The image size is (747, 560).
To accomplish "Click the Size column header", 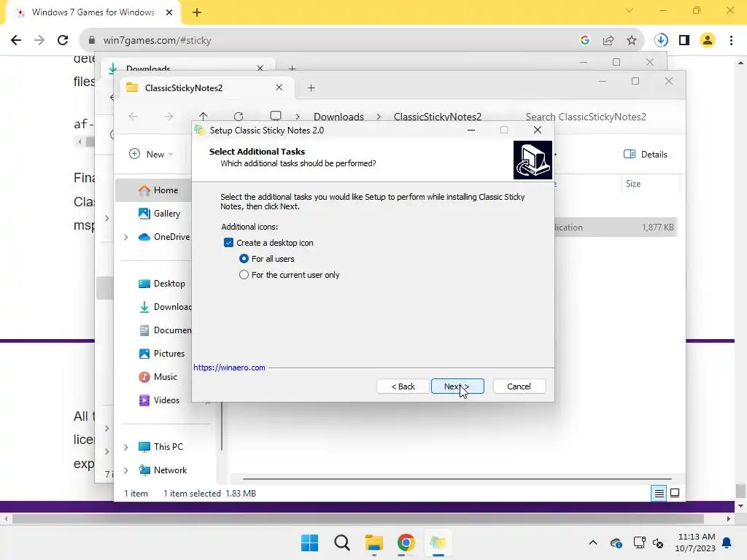I will pos(632,184).
